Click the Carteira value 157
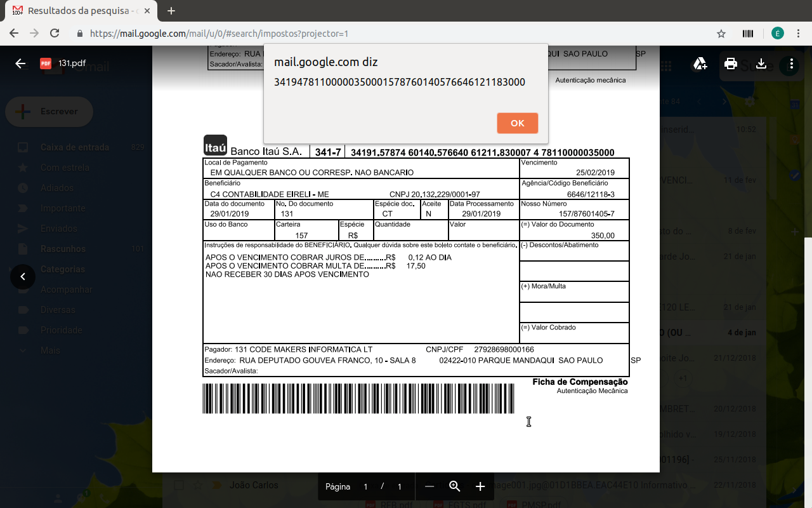The height and width of the screenshot is (508, 812). (x=301, y=236)
